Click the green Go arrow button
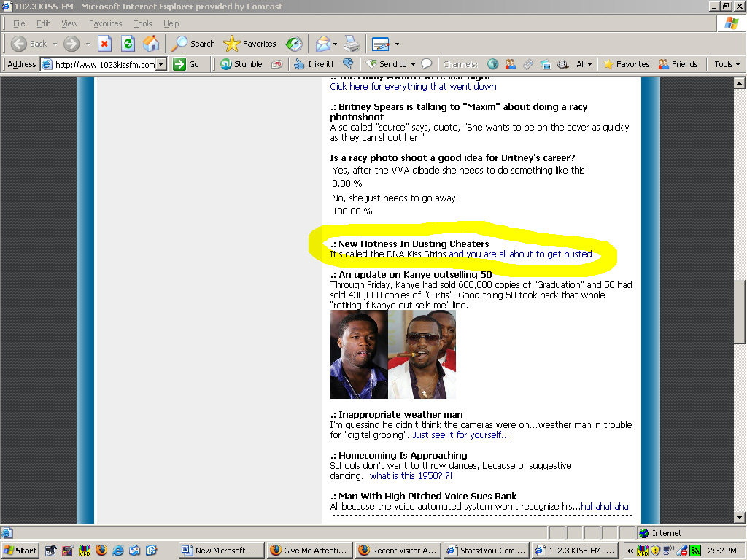 click(186, 64)
